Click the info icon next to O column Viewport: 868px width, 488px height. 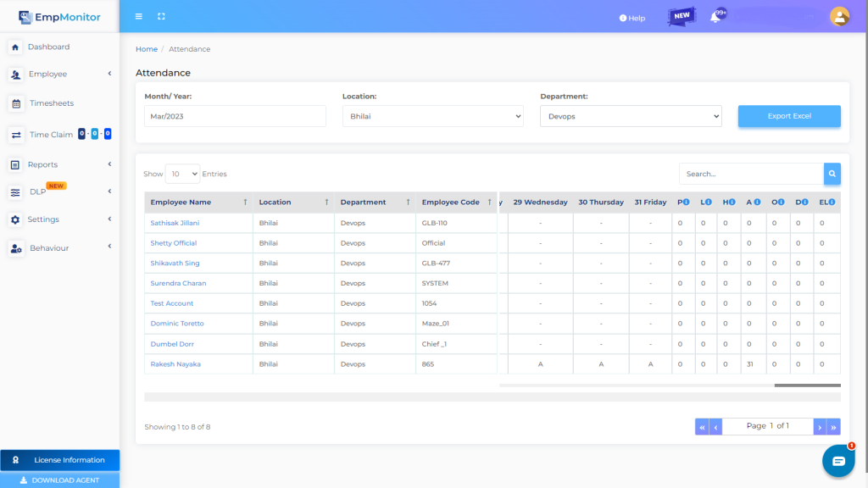coord(781,202)
